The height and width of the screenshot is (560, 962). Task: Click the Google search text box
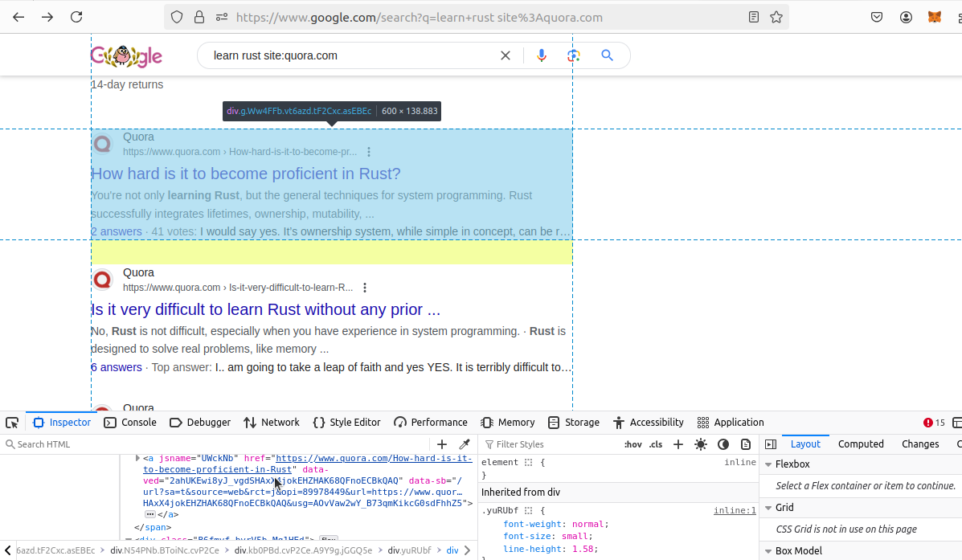[x=350, y=55]
